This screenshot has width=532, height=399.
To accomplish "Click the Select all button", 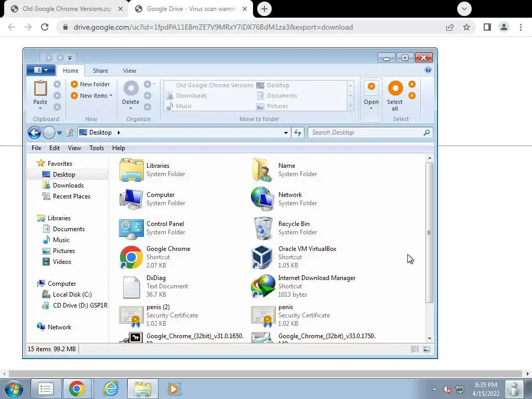I will [395, 96].
